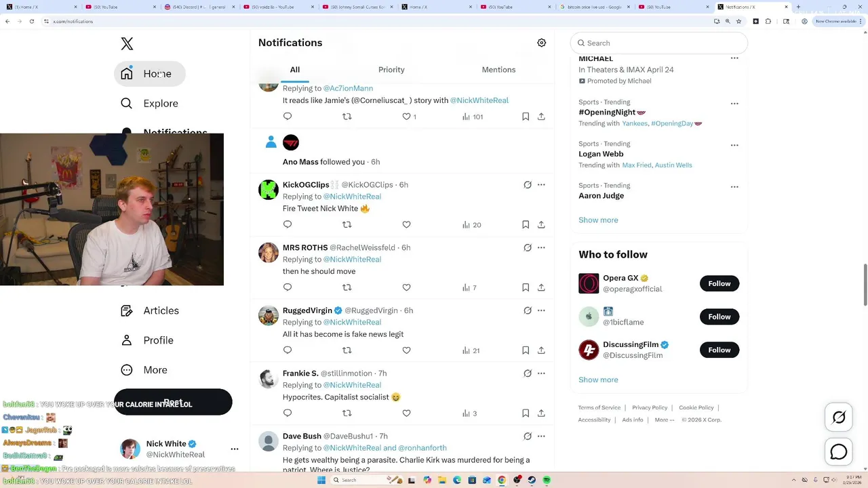This screenshot has height=488, width=868.
Task: Show more Who to follow suggestions
Action: [x=598, y=380]
